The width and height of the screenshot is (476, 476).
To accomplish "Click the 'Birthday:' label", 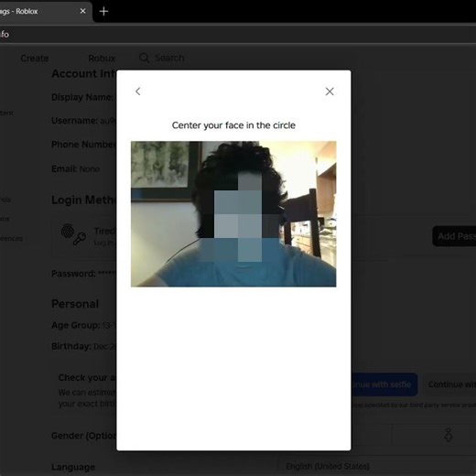I will (x=71, y=347).
